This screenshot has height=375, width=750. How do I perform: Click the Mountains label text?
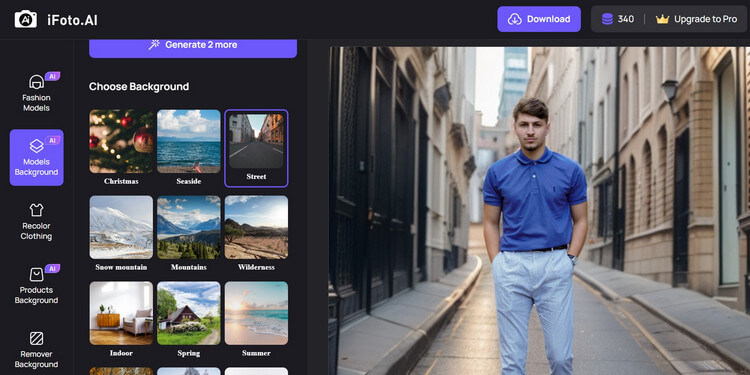pyautogui.click(x=189, y=267)
